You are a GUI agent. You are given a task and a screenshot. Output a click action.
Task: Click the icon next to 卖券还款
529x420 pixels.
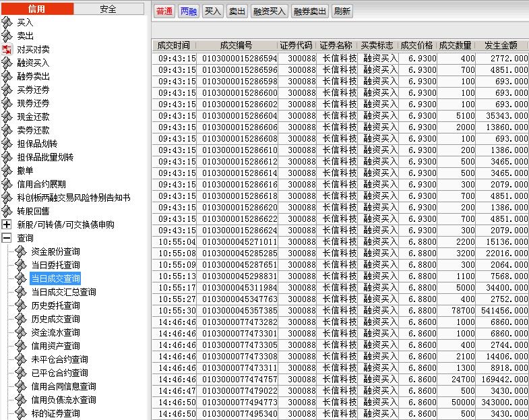pos(7,130)
